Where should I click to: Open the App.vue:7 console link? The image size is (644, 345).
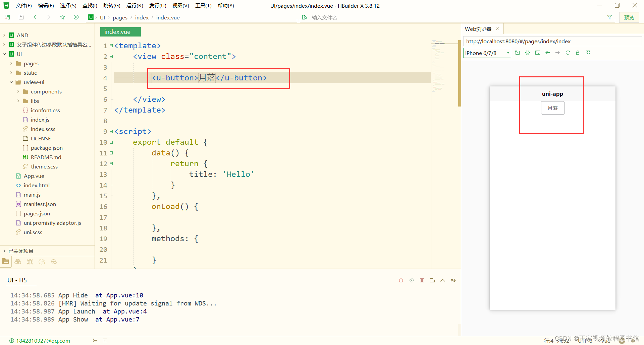pyautogui.click(x=117, y=319)
